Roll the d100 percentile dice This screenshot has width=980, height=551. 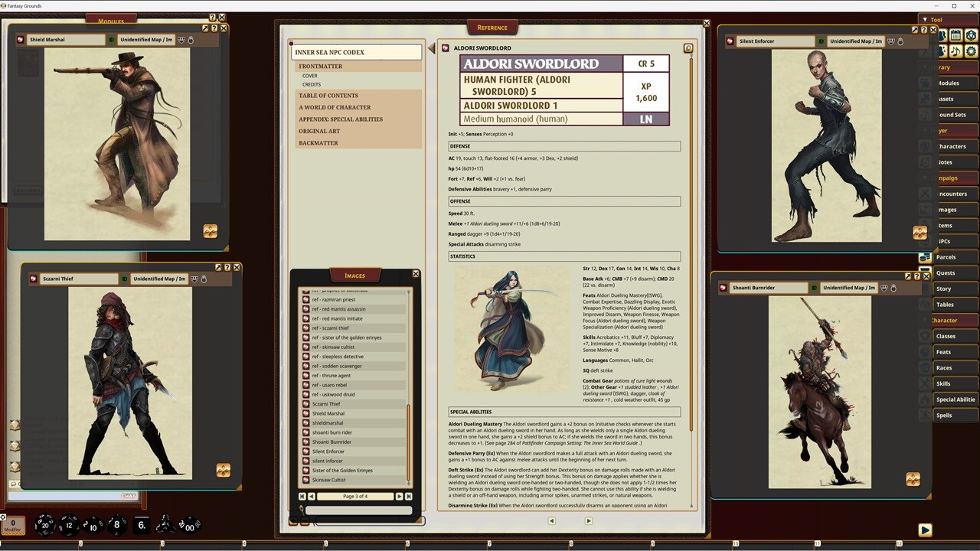tap(189, 526)
